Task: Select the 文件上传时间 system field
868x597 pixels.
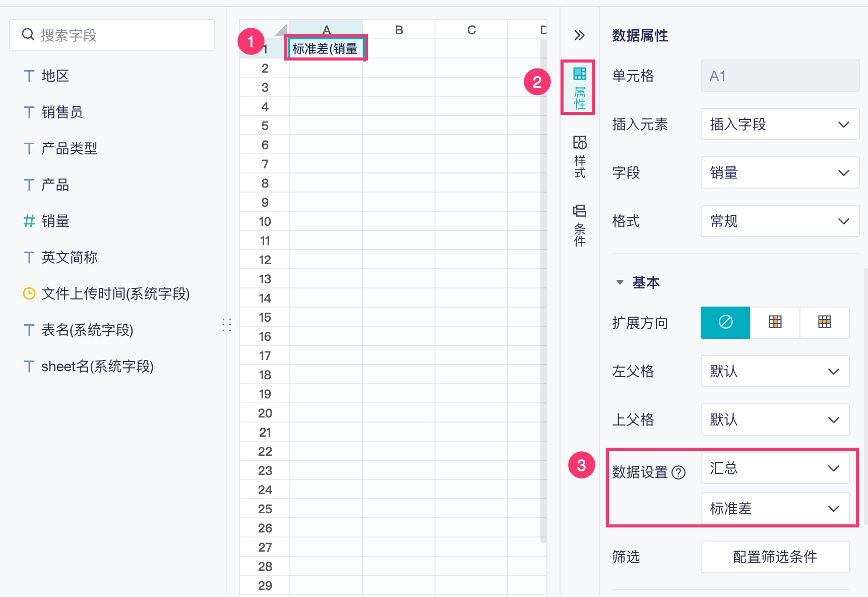Action: pos(115,293)
